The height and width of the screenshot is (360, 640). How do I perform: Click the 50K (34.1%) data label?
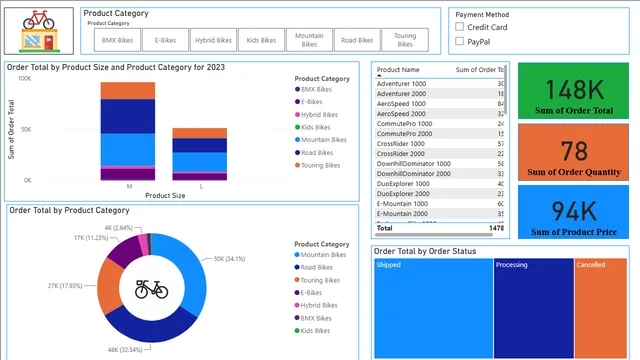[x=229, y=259]
